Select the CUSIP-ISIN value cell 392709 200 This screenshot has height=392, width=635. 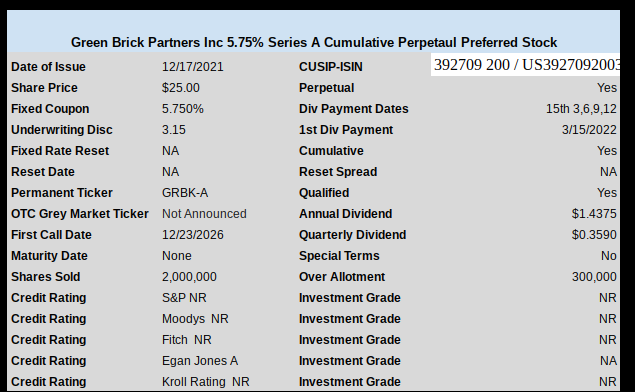[x=525, y=64]
